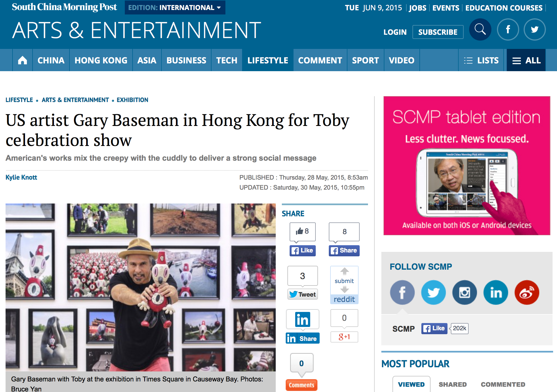Follow SCMP on LinkedIn round icon
The height and width of the screenshot is (392, 557).
coord(496,292)
